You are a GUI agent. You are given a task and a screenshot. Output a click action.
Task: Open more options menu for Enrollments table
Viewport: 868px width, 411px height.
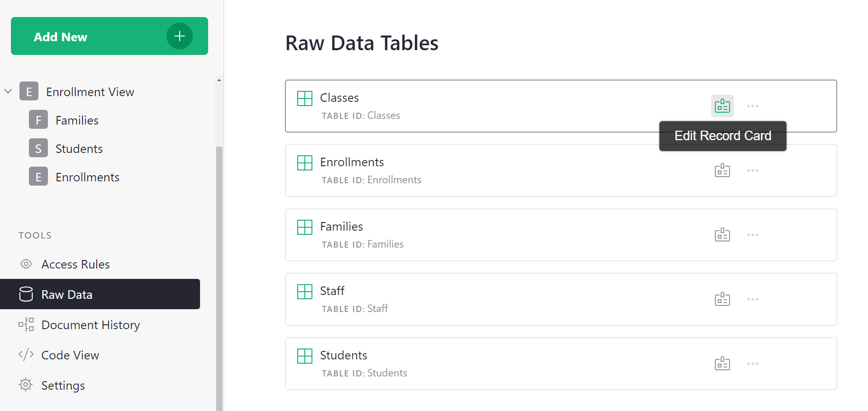(x=752, y=170)
